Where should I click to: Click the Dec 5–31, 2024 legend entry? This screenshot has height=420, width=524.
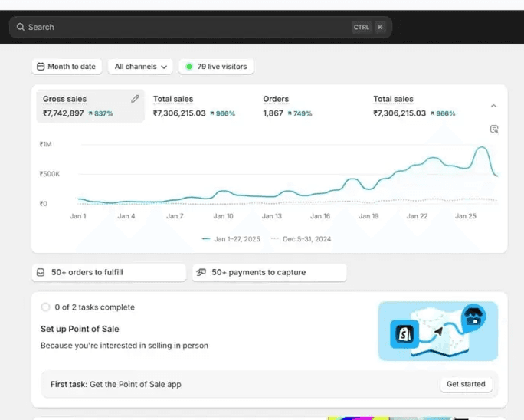click(301, 239)
